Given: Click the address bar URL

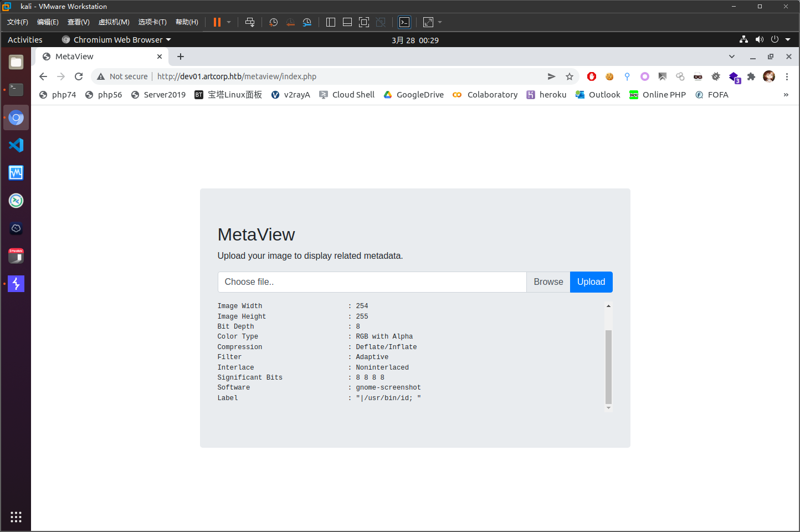Looking at the screenshot, I should pos(237,76).
